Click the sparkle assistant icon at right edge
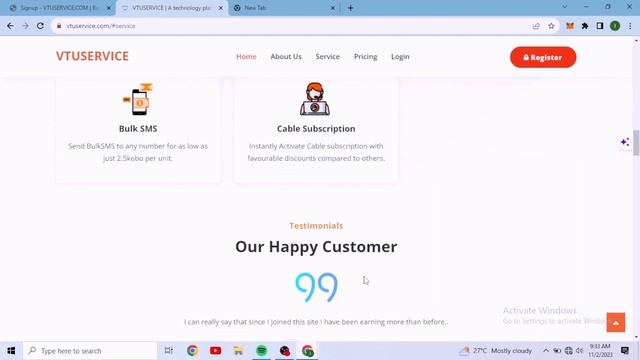Screen dimensions: 640x360 624,142
